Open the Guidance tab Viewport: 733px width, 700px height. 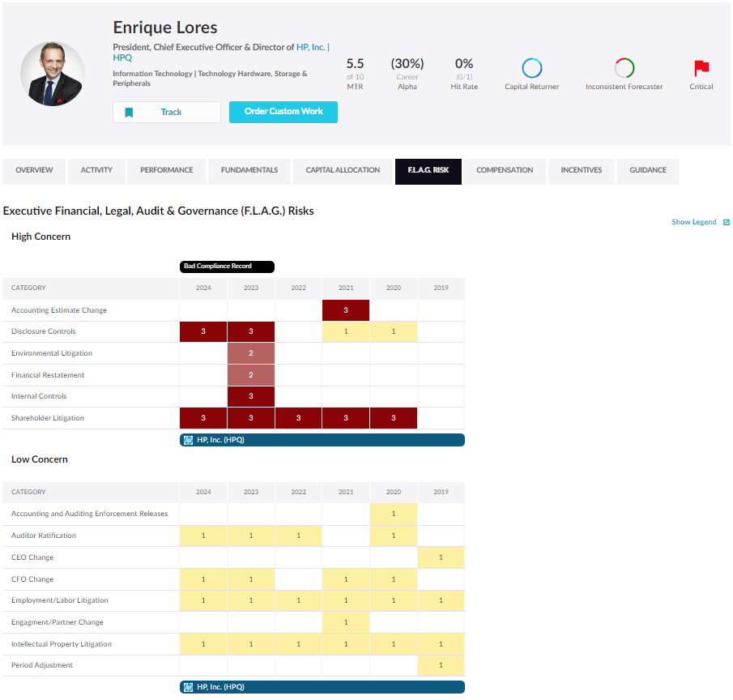tap(648, 172)
